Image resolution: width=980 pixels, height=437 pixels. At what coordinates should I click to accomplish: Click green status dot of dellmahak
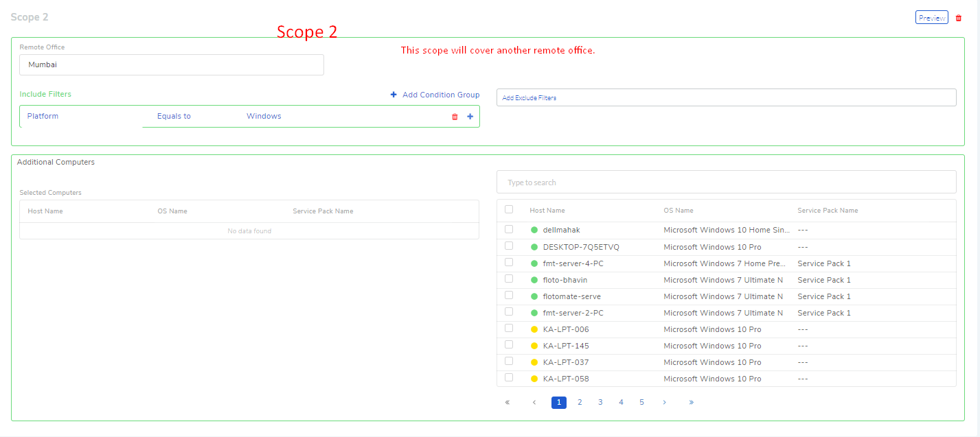pyautogui.click(x=534, y=231)
